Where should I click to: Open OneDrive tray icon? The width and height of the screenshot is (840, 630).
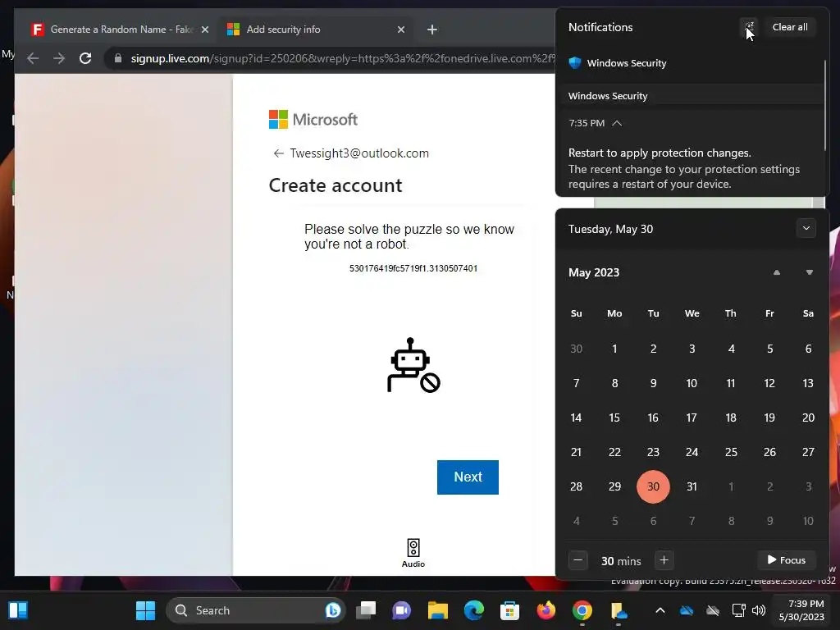(687, 610)
